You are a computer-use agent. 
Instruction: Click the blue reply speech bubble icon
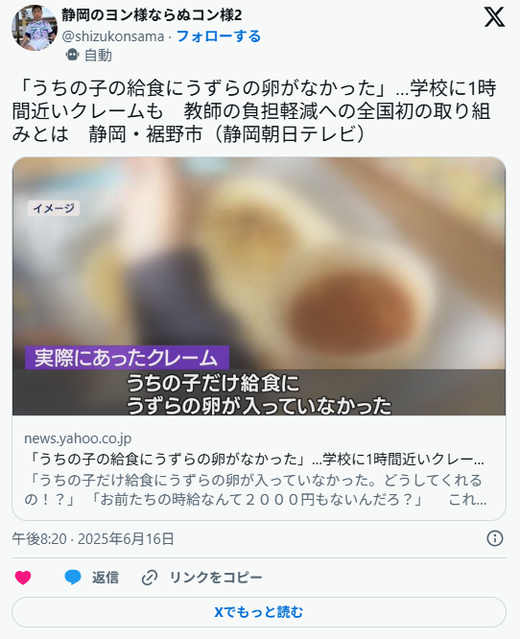point(73,577)
